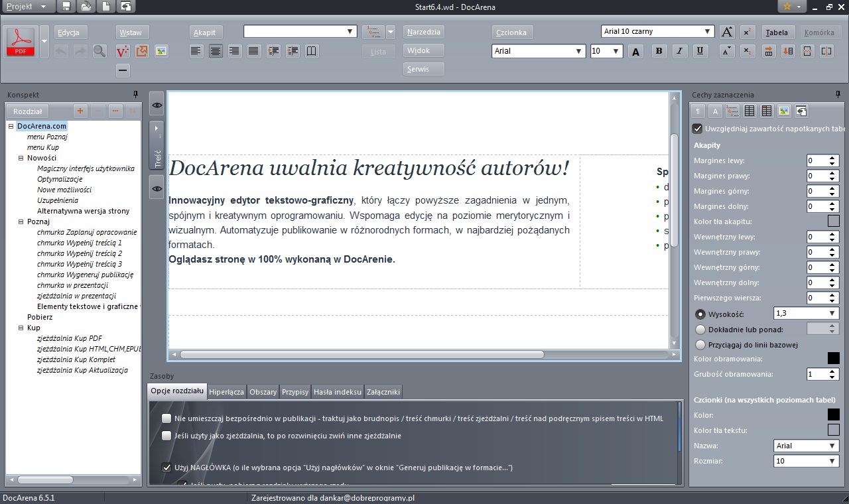Click the subscript x₂ icon

tap(747, 51)
